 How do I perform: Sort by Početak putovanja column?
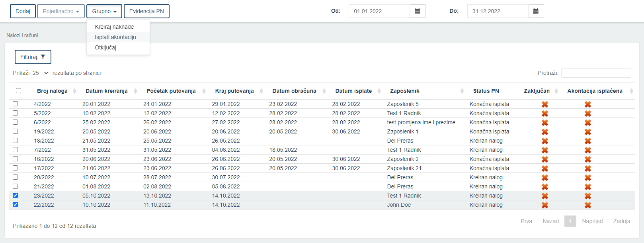pyautogui.click(x=204, y=91)
